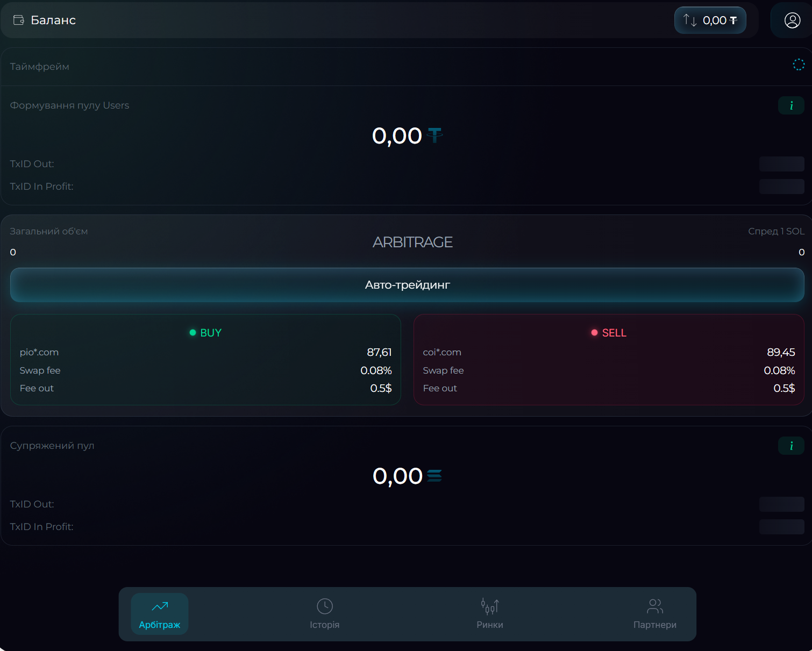
Task: Open info about Формування пулу Users
Action: click(x=791, y=105)
